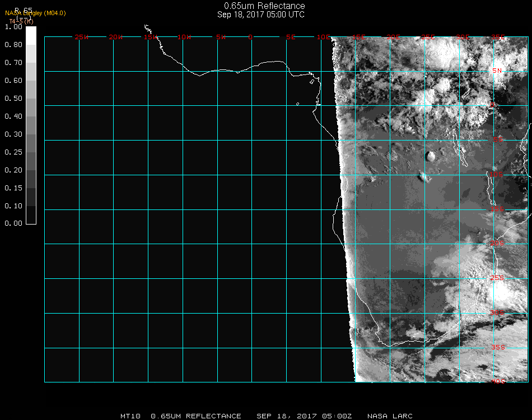Viewport: 532px width, 420px height.
Task: Click the 0.65um Reflectance title
Action: pyautogui.click(x=264, y=6)
